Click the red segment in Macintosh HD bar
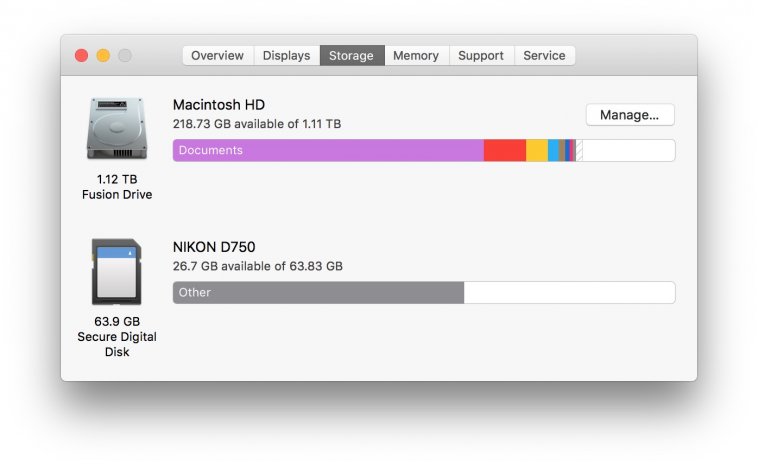The height and width of the screenshot is (468, 758). click(505, 151)
